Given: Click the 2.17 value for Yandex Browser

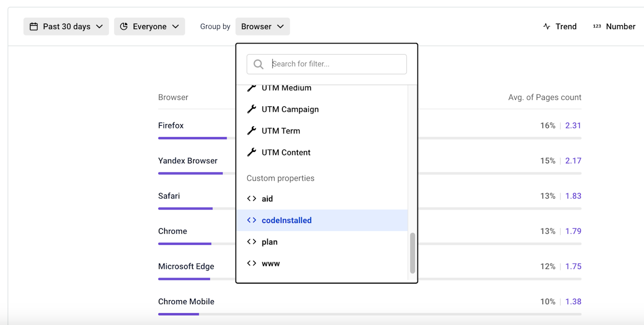Looking at the screenshot, I should (x=573, y=161).
